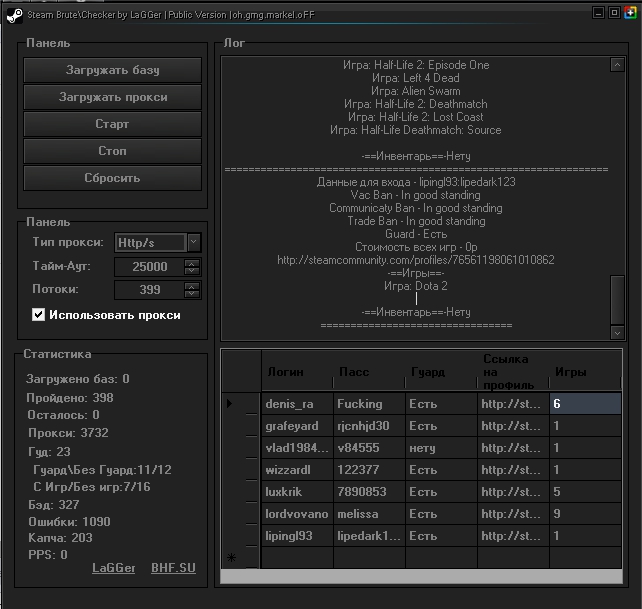This screenshot has height=609, width=642.
Task: Click the Капча: 203 statistic
Action: coord(60,538)
